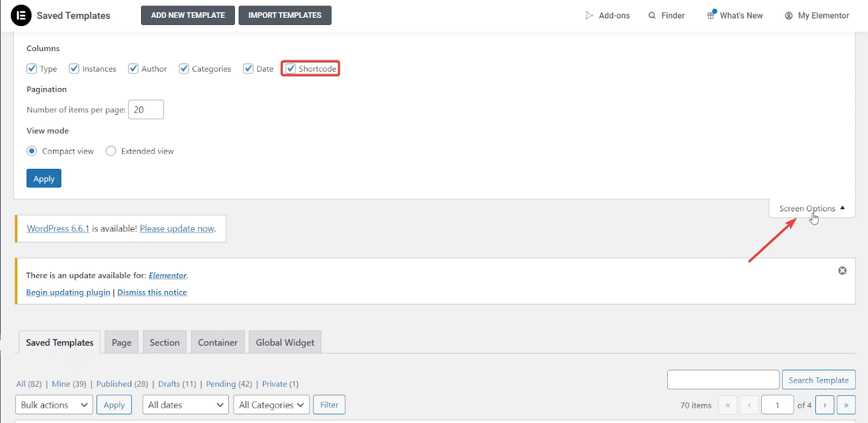Filter templates by Drafts (11)
This screenshot has width=868, height=423.
tap(177, 384)
